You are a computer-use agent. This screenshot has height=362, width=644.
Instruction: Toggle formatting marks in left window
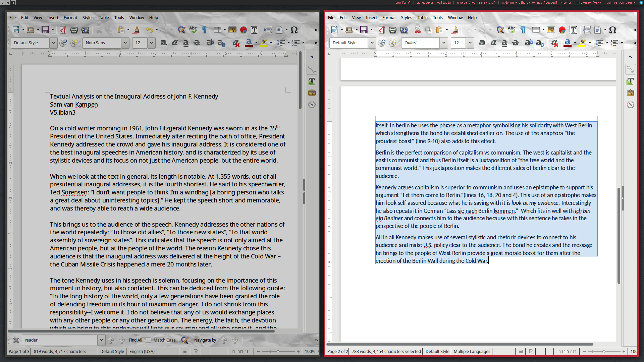click(x=204, y=30)
